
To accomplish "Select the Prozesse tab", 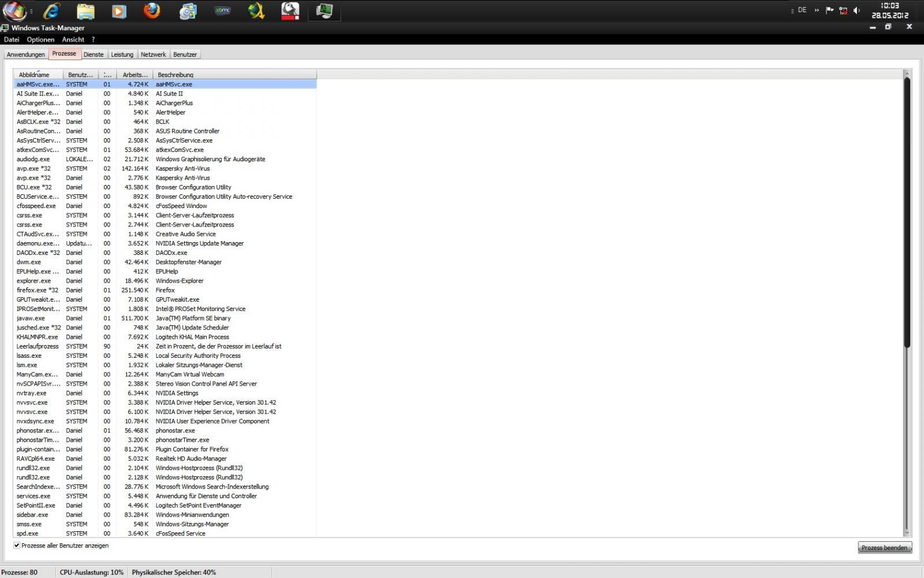I will [x=64, y=54].
